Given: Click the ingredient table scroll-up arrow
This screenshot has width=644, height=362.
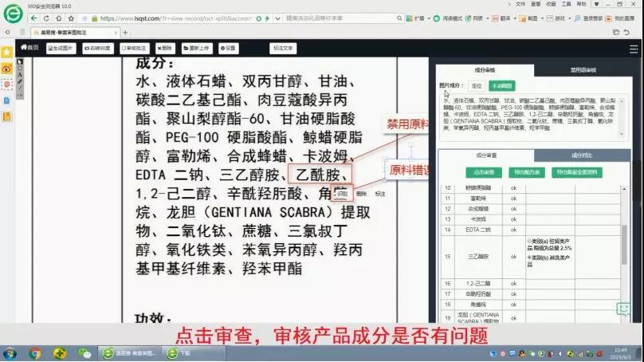Looking at the screenshot, I should tap(624, 189).
